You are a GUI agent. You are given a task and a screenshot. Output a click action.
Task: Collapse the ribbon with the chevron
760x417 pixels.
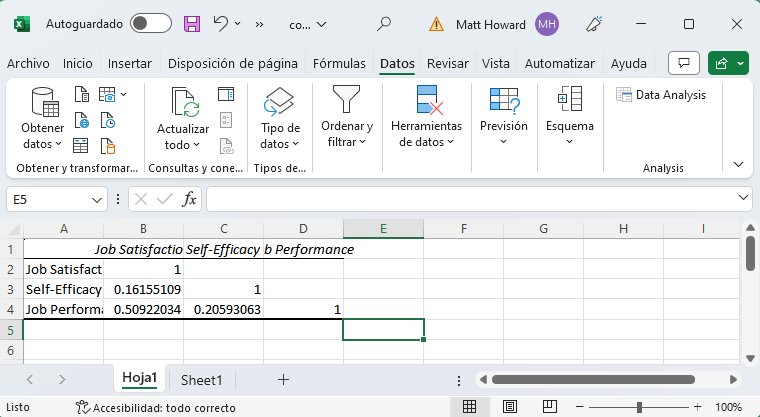point(739,164)
